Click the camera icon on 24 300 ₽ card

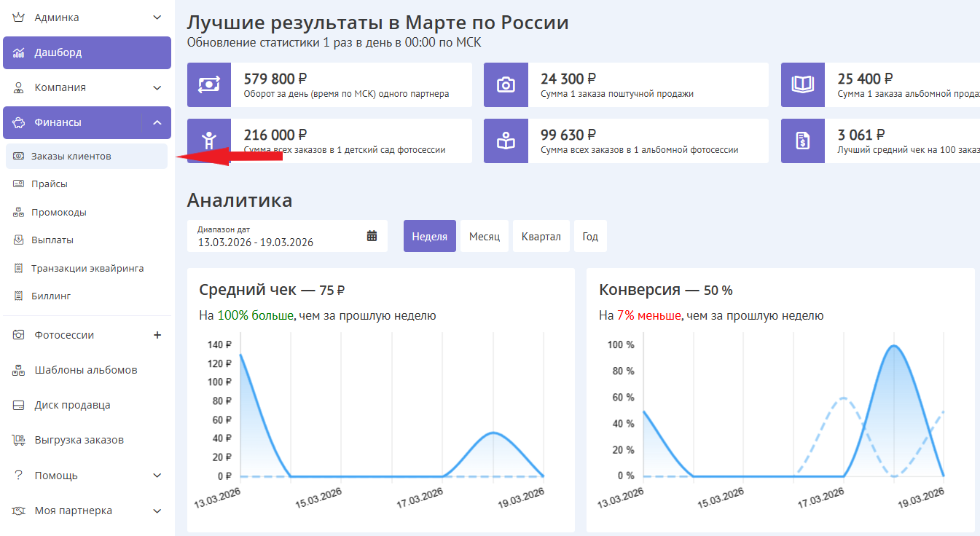tap(506, 85)
